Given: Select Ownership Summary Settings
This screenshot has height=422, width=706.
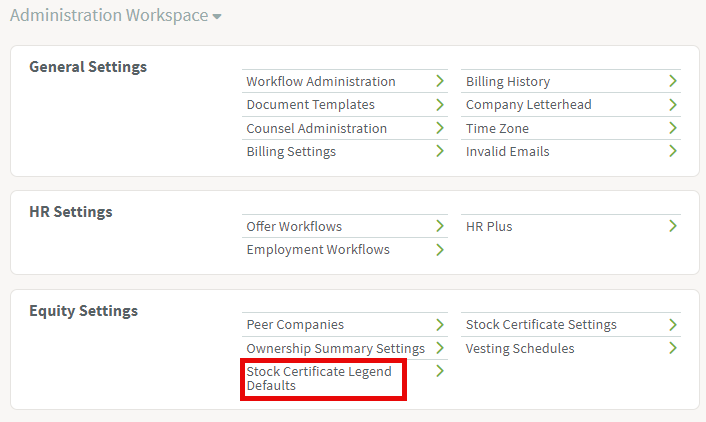Looking at the screenshot, I should tap(335, 349).
